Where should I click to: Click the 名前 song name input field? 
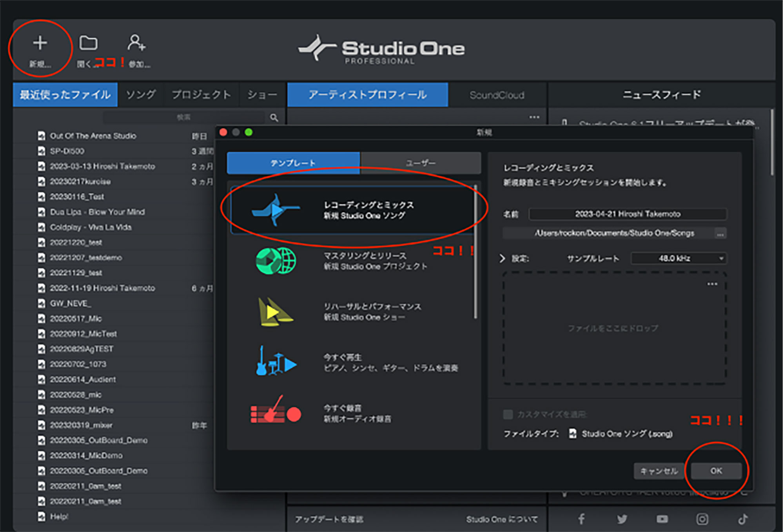click(x=628, y=214)
